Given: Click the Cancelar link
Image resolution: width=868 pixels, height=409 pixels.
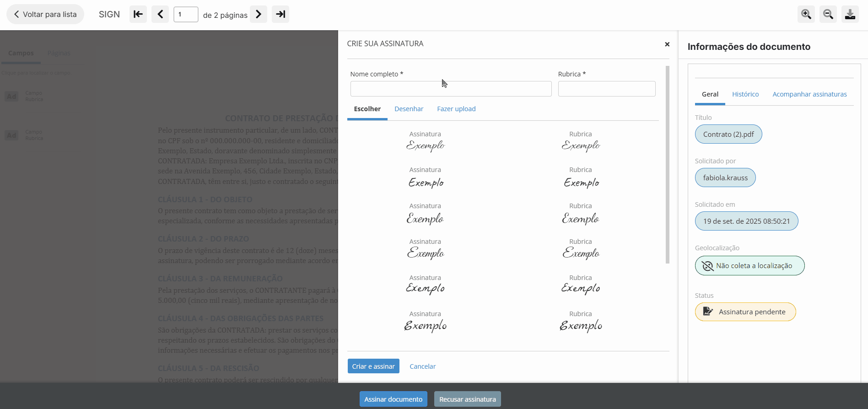Looking at the screenshot, I should 422,366.
